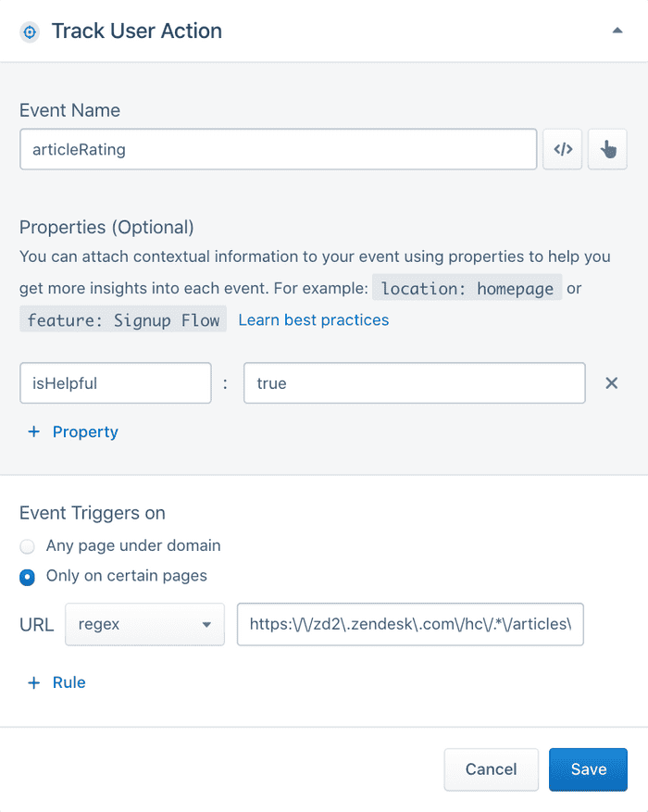648x812 pixels.
Task: Click the Track User Action target icon
Action: pos(30,32)
